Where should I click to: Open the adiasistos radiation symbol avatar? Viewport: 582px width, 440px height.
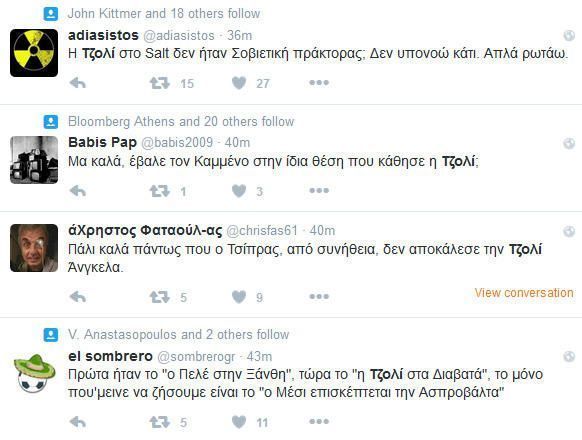coord(34,53)
